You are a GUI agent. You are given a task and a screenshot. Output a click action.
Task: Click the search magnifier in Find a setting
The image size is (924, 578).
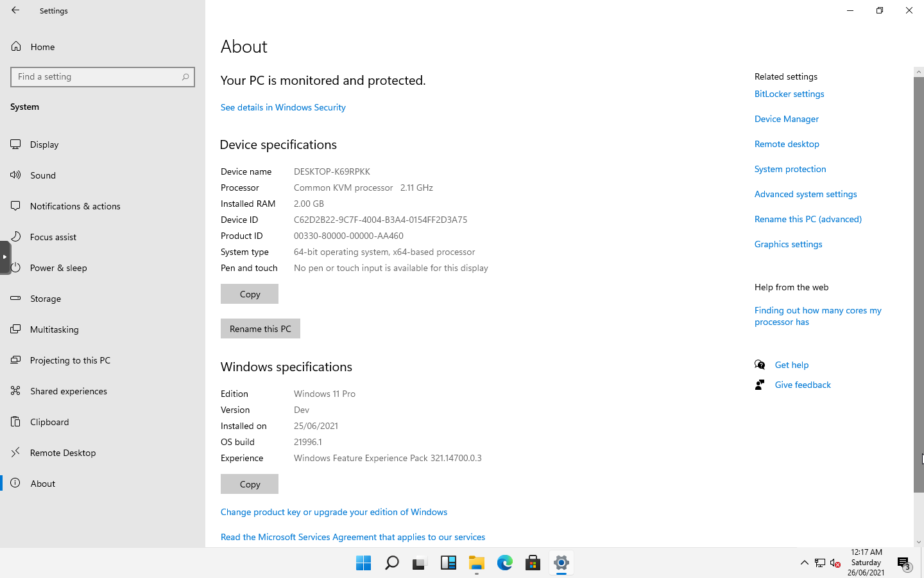point(185,77)
